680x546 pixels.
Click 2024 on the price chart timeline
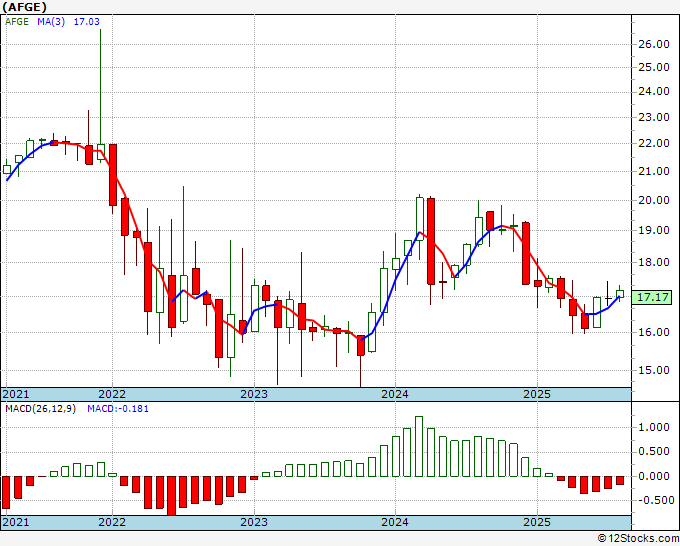[395, 394]
